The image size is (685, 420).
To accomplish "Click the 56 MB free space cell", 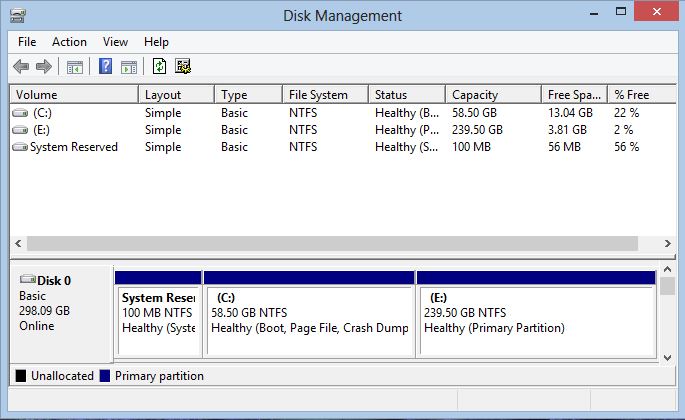I will (x=564, y=147).
